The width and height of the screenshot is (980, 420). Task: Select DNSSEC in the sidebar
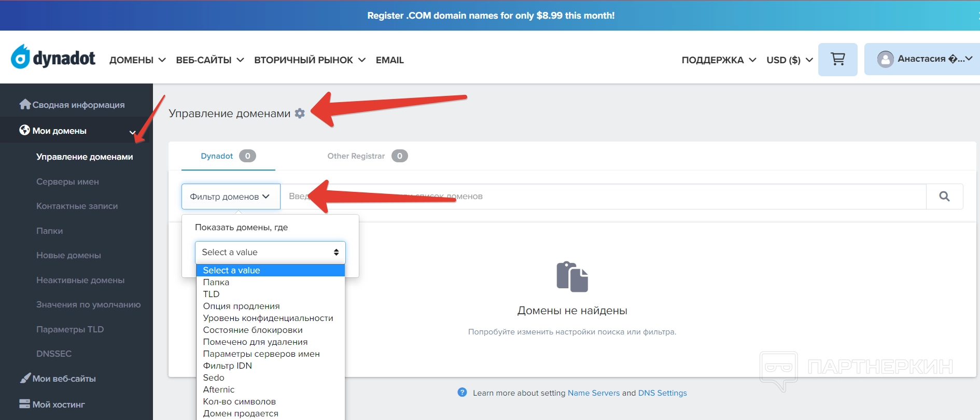(x=54, y=354)
